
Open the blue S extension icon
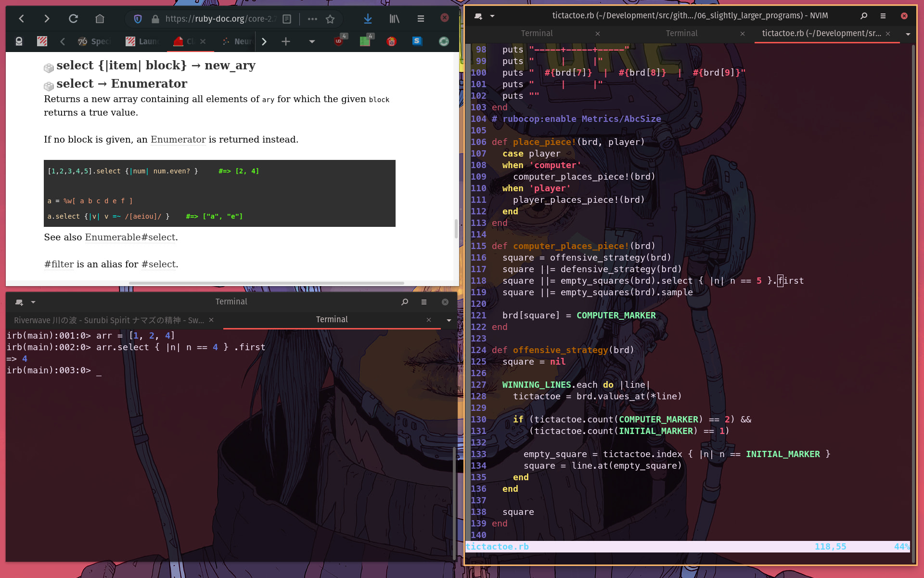coord(417,41)
